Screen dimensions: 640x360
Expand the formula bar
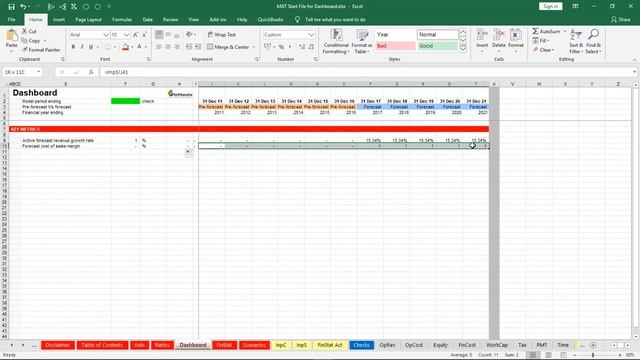tap(634, 72)
